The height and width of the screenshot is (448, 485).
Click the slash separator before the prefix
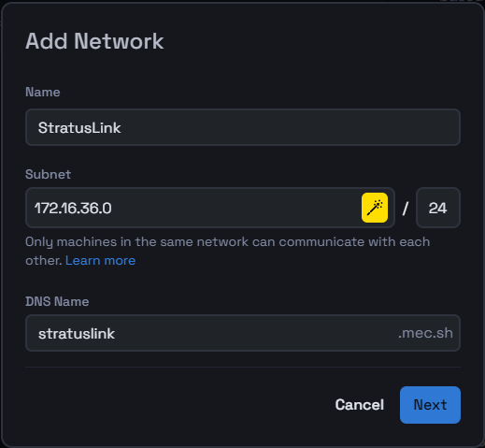coord(406,209)
